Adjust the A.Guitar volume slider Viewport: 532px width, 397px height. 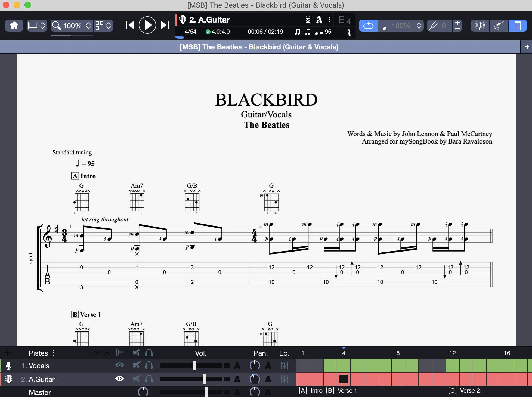click(205, 379)
